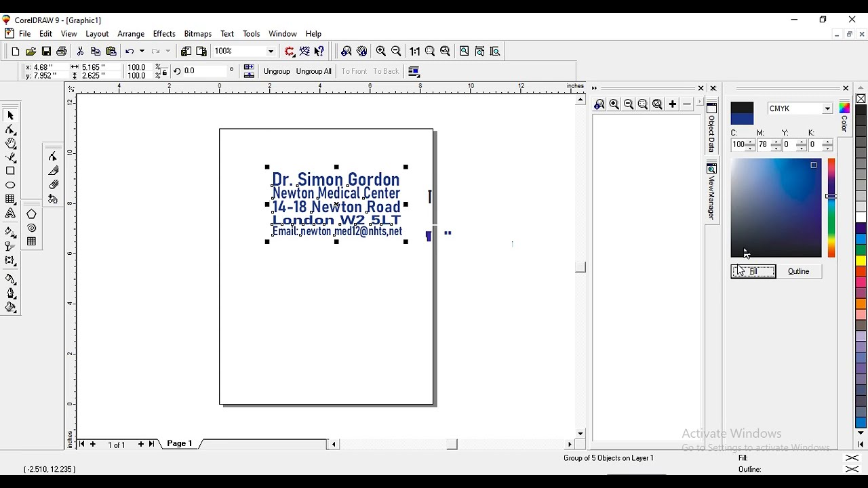Select the Spiral tool in the flyout
Image resolution: width=868 pixels, height=488 pixels.
(32, 228)
